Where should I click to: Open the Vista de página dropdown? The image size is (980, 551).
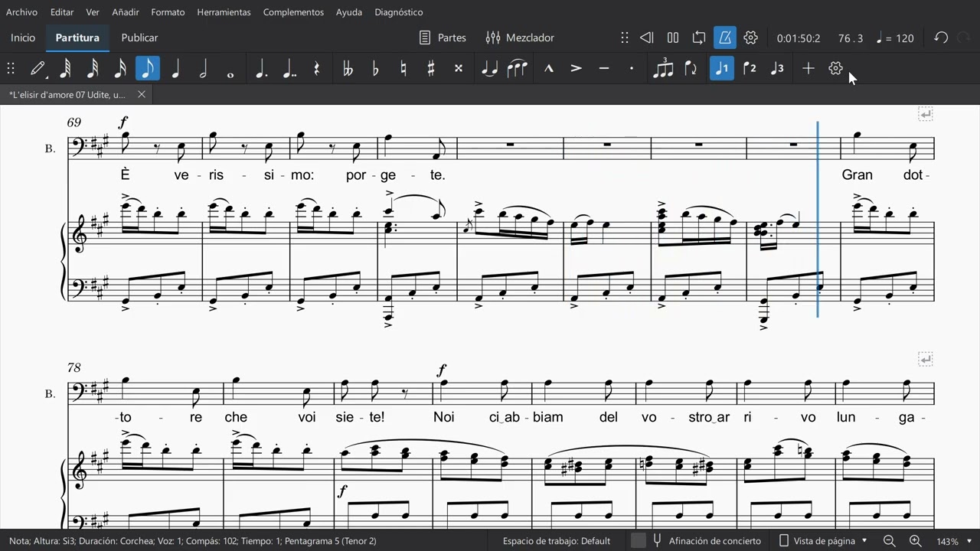(x=823, y=541)
